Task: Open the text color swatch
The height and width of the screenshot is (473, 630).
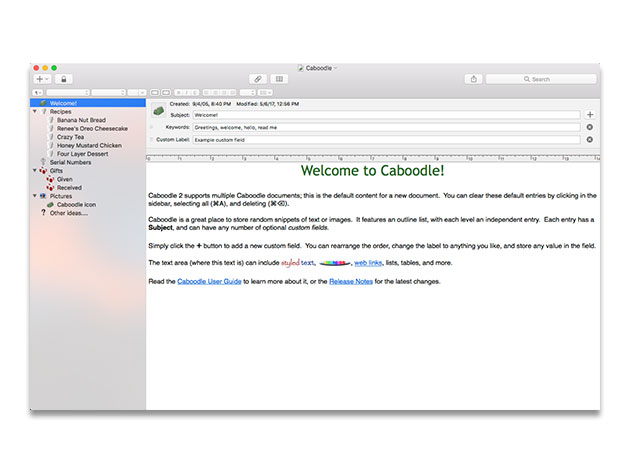Action: click(155, 92)
